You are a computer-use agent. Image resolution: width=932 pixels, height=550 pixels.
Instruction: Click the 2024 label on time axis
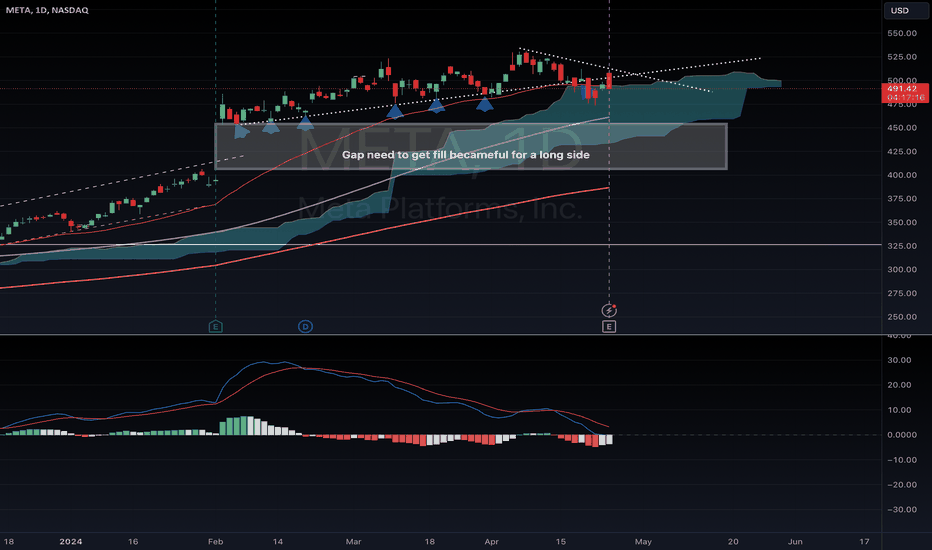(x=71, y=542)
